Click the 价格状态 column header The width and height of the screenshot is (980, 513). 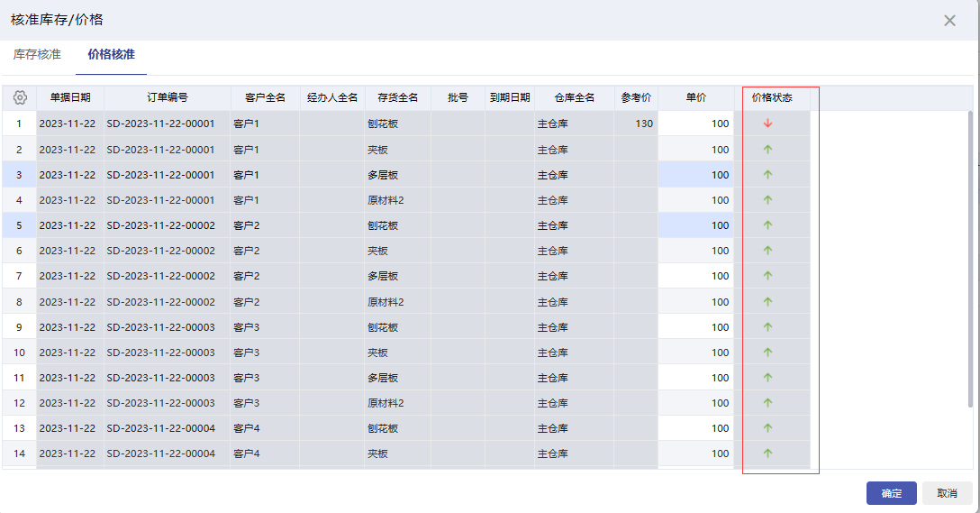(x=772, y=97)
